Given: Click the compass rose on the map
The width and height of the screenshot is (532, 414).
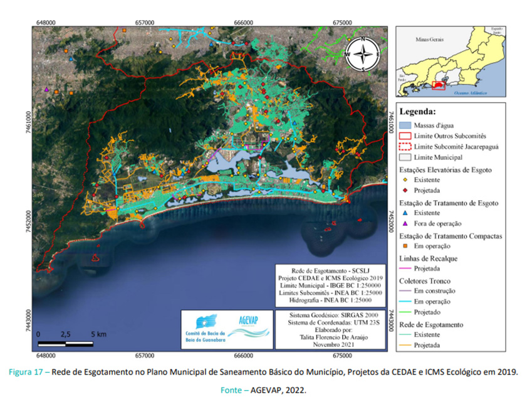Looking at the screenshot, I should pos(363,55).
